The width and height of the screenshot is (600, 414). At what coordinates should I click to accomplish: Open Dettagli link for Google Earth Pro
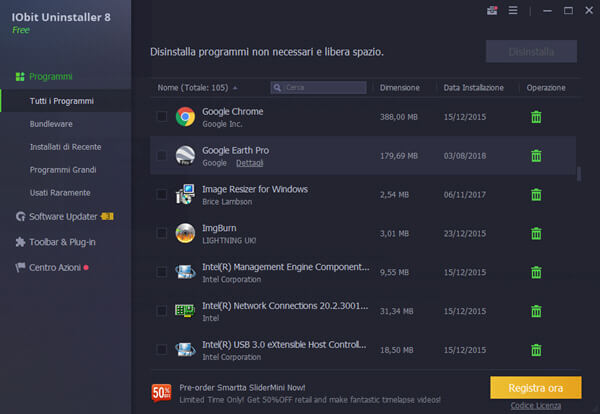(249, 163)
